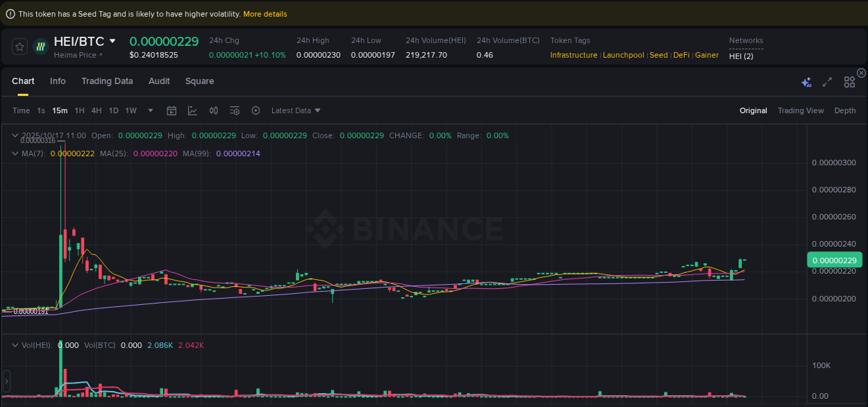This screenshot has height=407, width=868.
Task: Expand chart to fullscreen
Action: coord(827,82)
